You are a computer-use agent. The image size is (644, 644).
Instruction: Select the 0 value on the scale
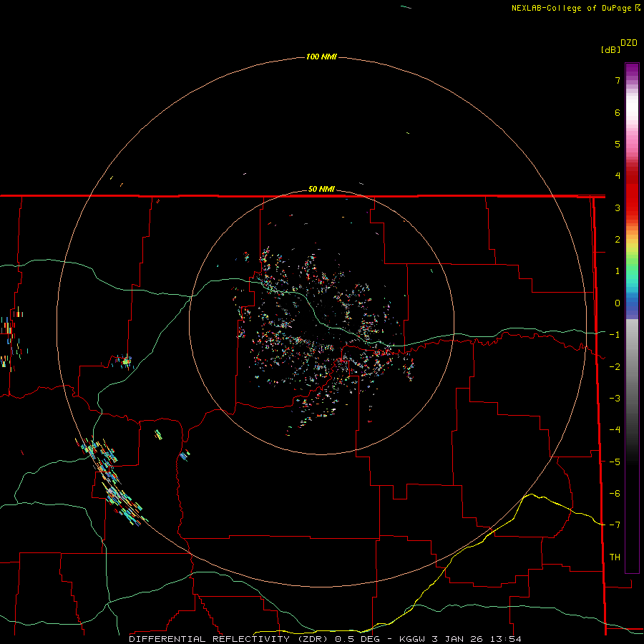[x=618, y=303]
